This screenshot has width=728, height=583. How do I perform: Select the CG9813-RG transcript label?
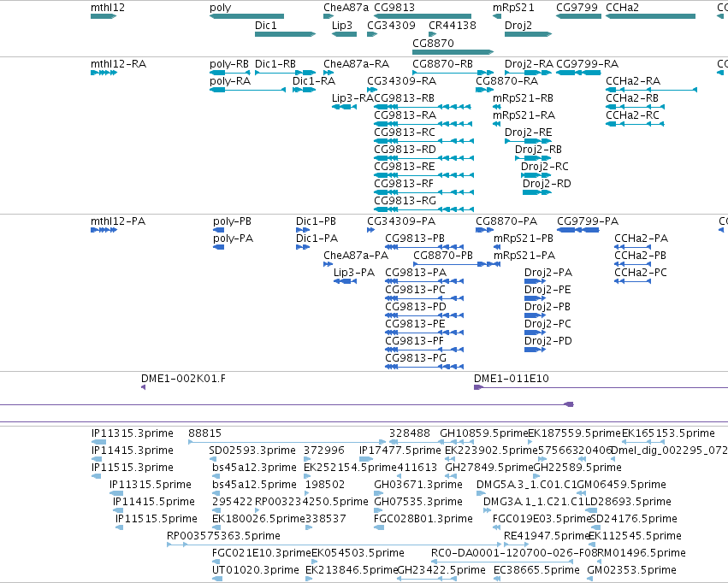pos(405,201)
